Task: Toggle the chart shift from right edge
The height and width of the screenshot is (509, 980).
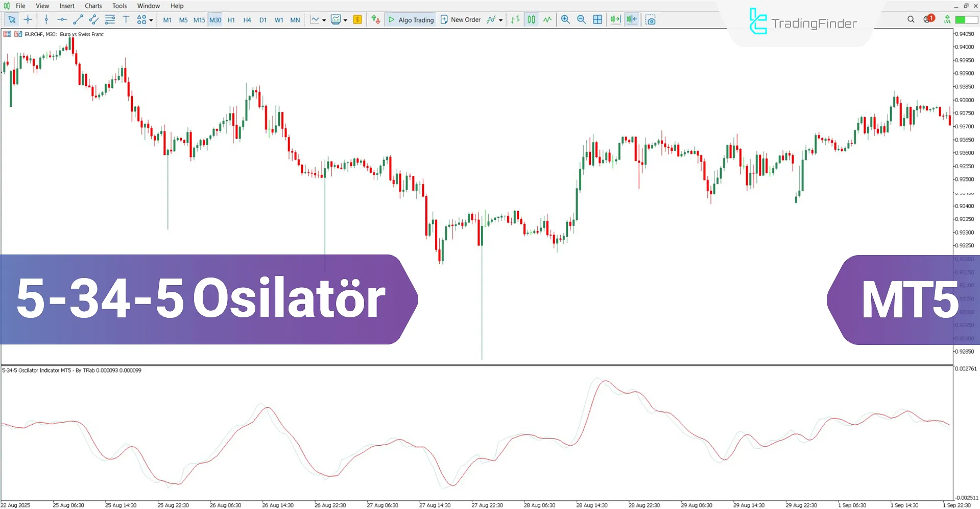Action: click(x=632, y=19)
